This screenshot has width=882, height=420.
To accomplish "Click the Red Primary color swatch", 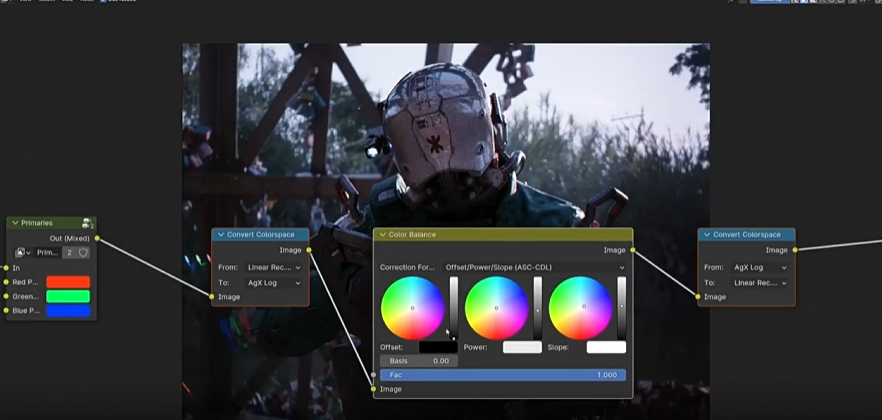I will [68, 282].
